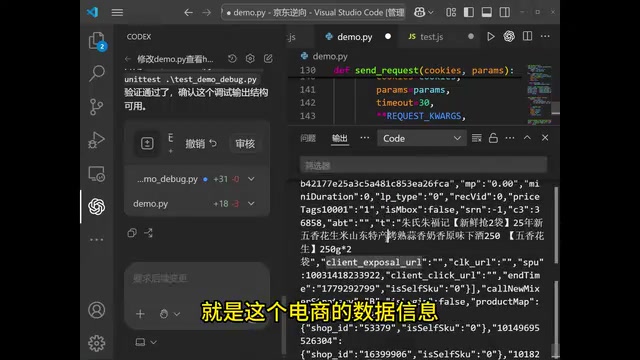Open Codex task history
This screenshot has width=640, height=360.
[x=232, y=59]
